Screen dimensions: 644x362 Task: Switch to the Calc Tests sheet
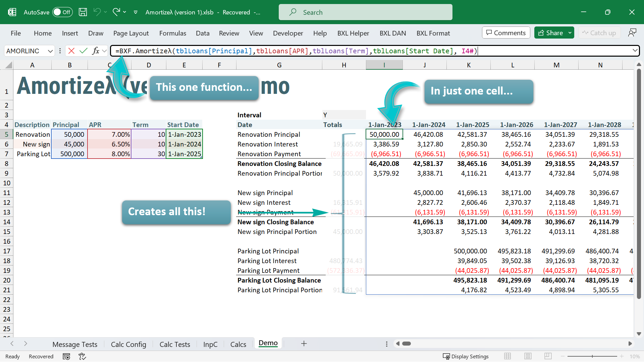click(x=175, y=344)
